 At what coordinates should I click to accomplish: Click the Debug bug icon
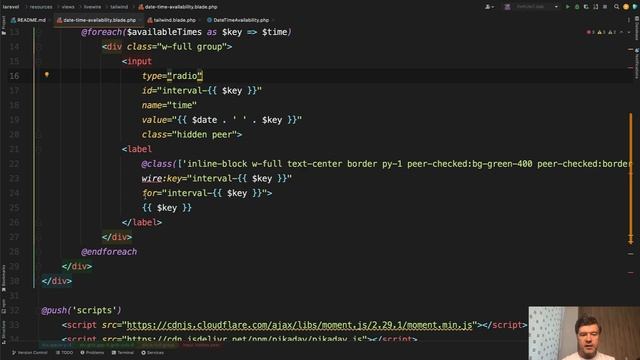577,7
